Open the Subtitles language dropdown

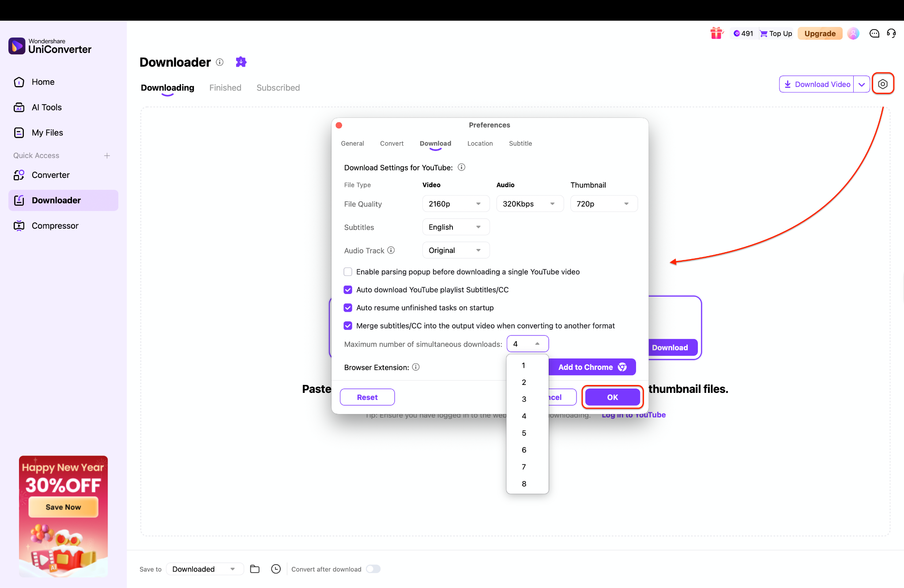coord(456,226)
